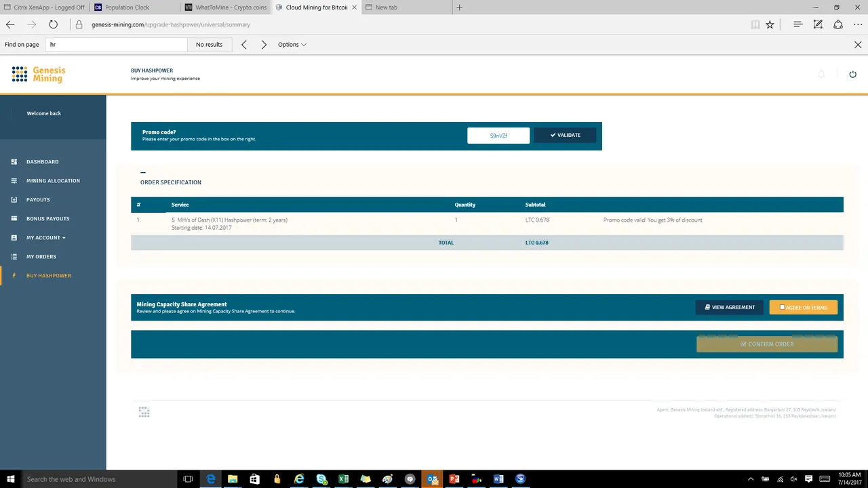Switch to Population Clock tab

click(136, 7)
